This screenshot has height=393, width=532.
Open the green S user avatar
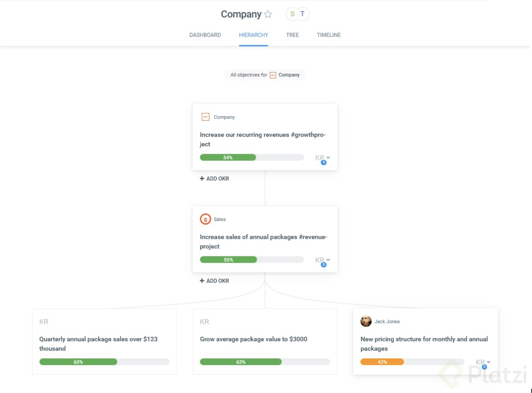(292, 14)
